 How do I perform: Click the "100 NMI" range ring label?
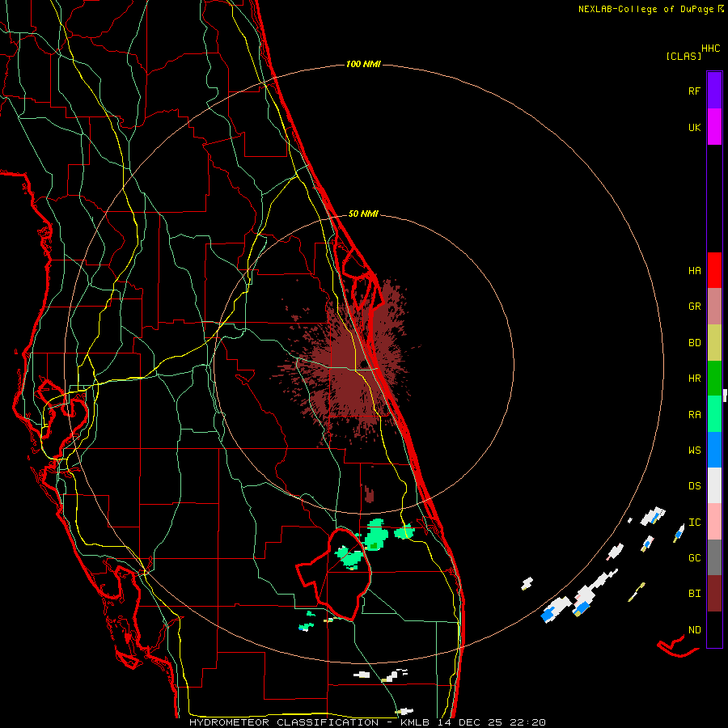coord(363,64)
